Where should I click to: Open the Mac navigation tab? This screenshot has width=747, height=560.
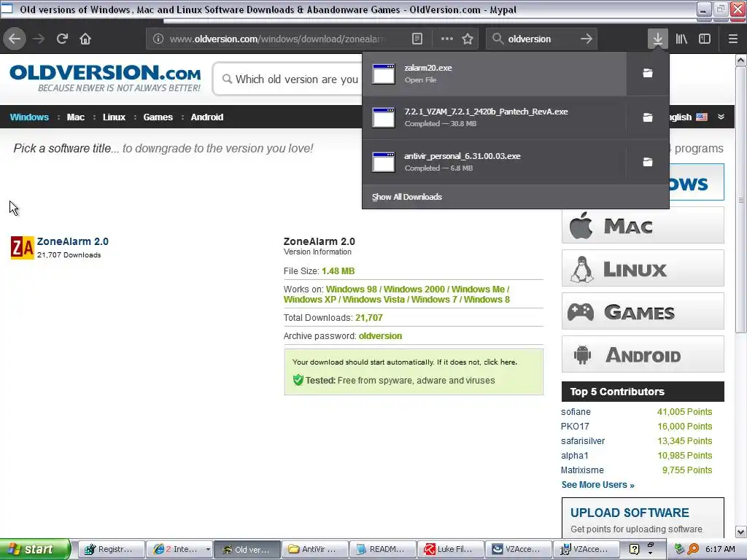(x=75, y=117)
